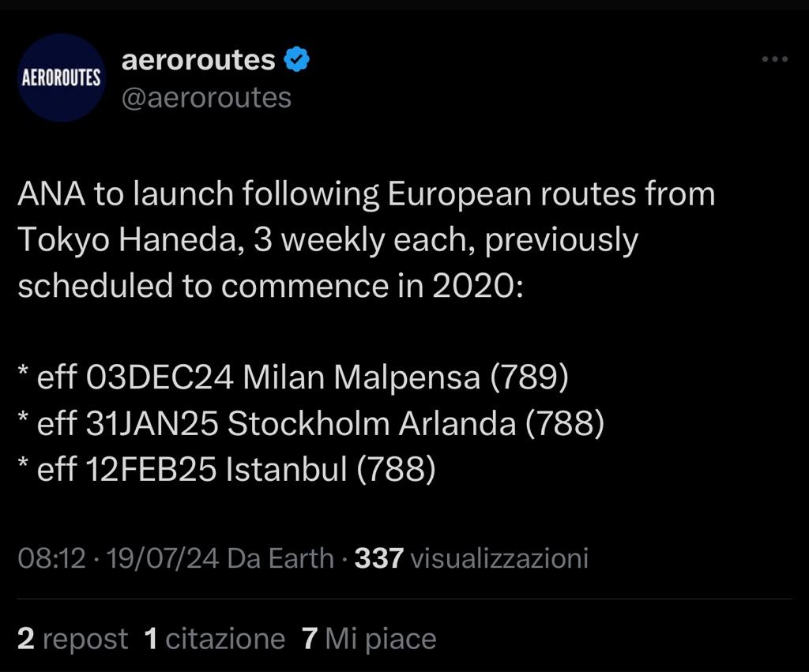This screenshot has height=672, width=809.
Task: Show the 7 Mi piace list
Action: click(x=369, y=639)
